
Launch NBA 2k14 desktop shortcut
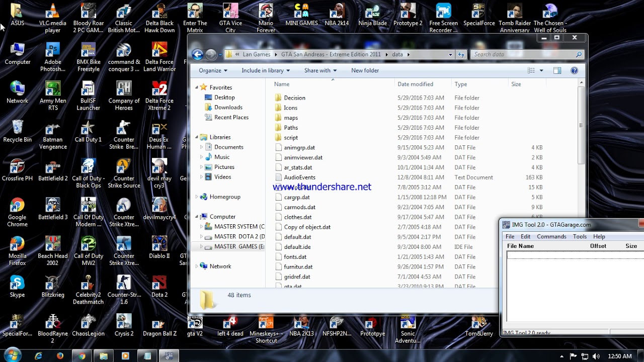(x=337, y=15)
